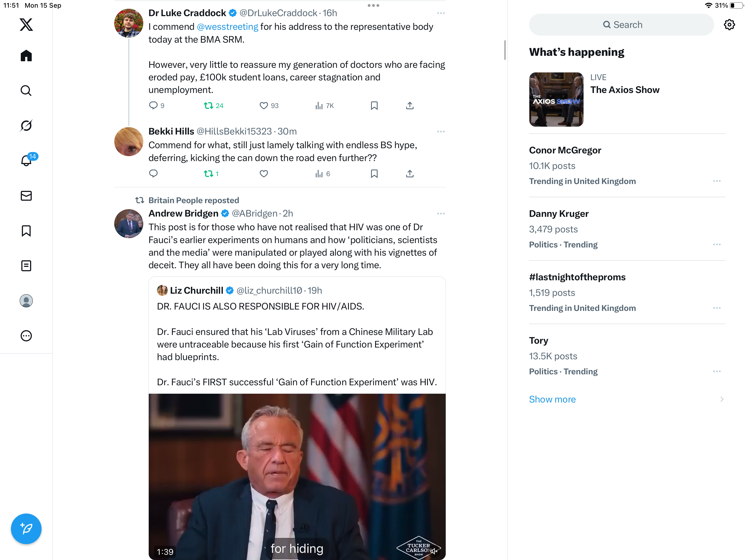Reply to Bekki Hills's post
The width and height of the screenshot is (747, 560).
153,174
